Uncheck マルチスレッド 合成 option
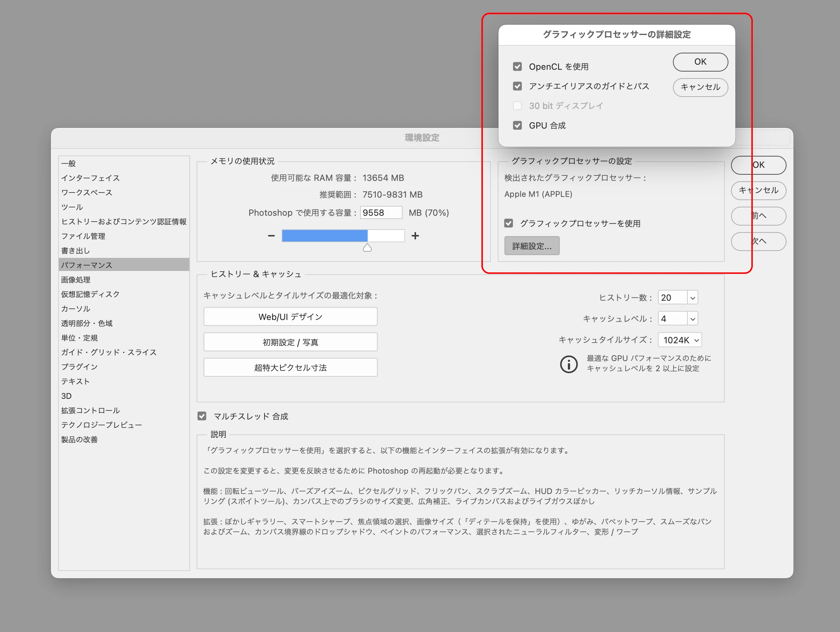Viewport: 840px width, 632px height. point(202,416)
